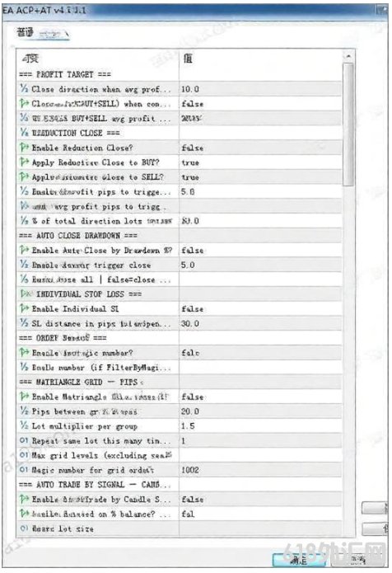Click the 确定 button

[x=299, y=560]
